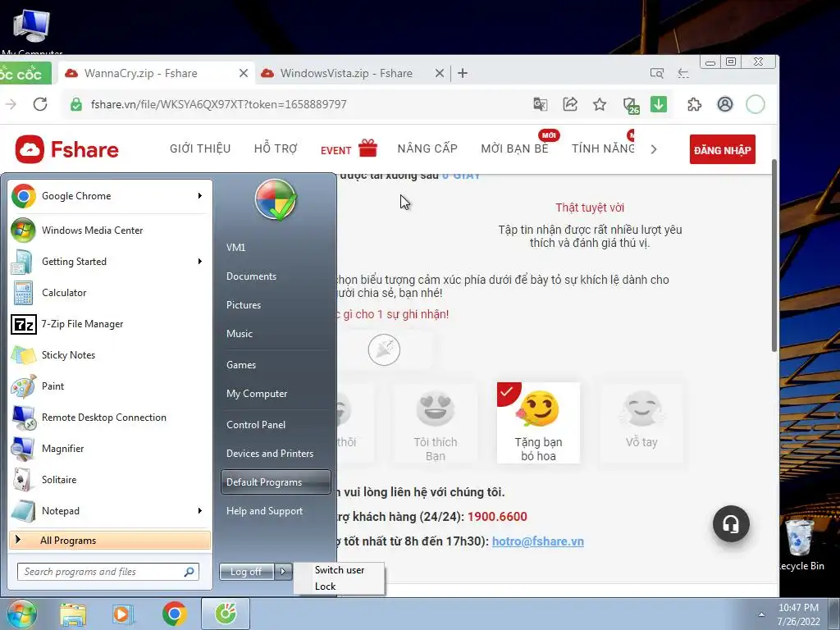Open MỜI BẠN BÈ navigation link
The height and width of the screenshot is (630, 840).
(x=514, y=148)
